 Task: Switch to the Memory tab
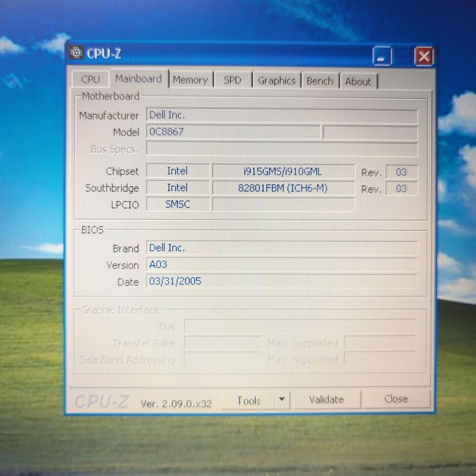(191, 79)
